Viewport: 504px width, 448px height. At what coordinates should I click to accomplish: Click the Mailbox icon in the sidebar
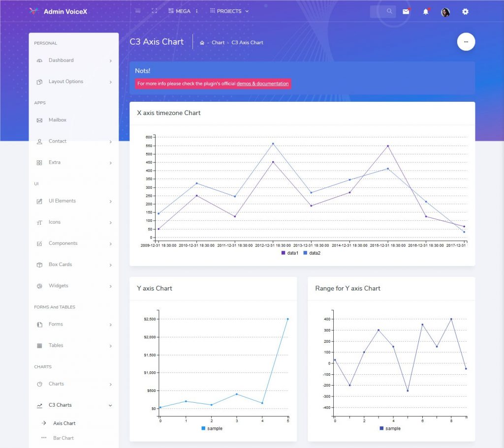pyautogui.click(x=40, y=120)
